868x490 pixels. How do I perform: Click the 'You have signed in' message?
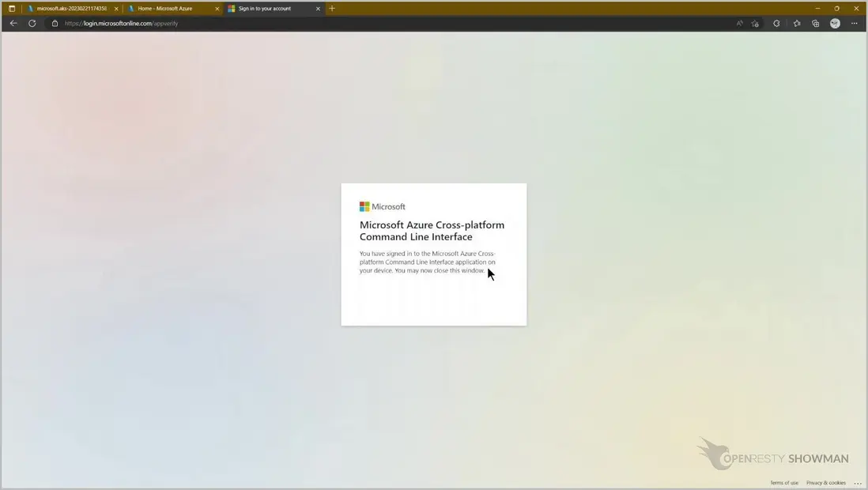428,262
